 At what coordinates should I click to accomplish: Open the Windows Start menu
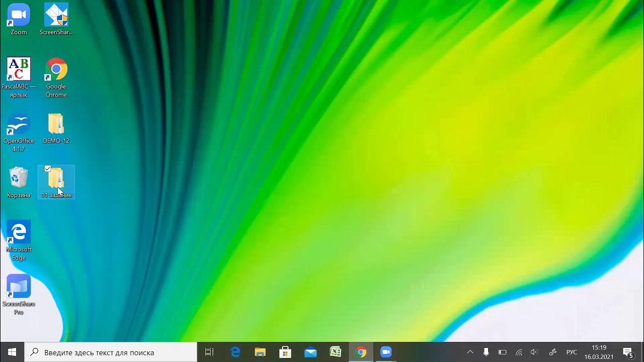[x=12, y=352]
